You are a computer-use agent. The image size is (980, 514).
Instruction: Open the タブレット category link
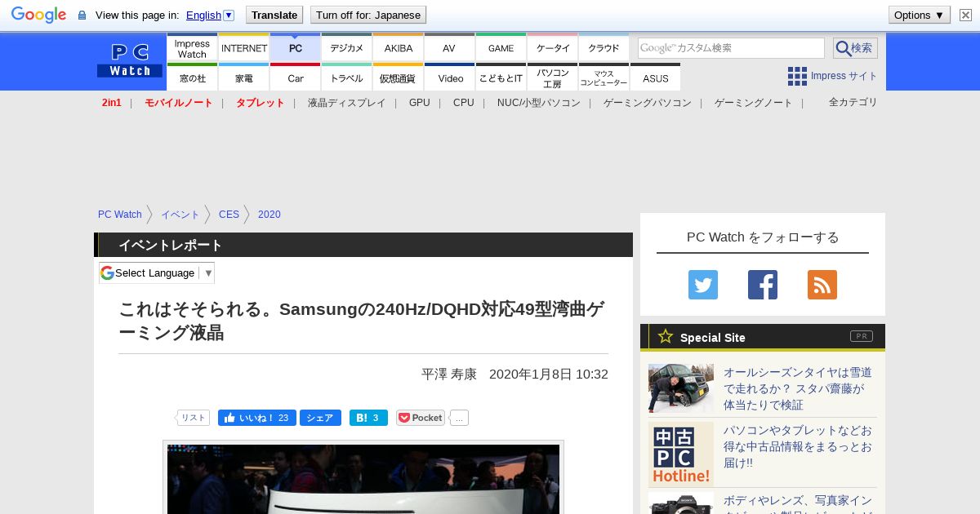[261, 103]
